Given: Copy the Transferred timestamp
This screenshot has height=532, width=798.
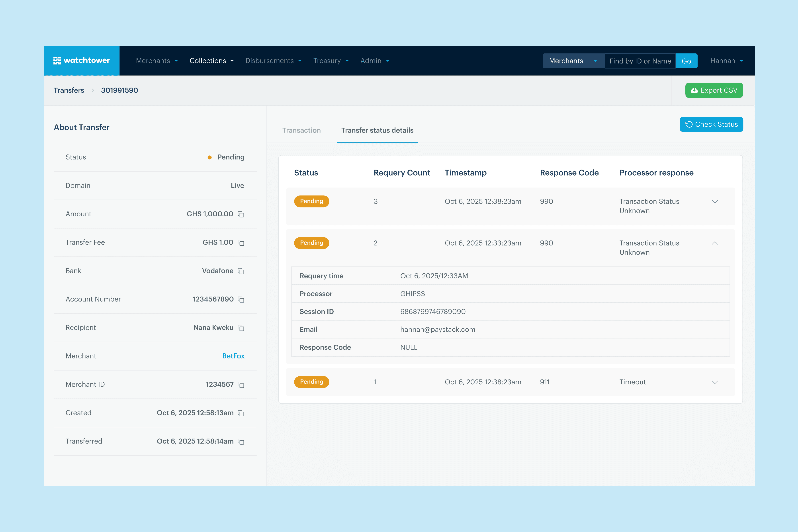Looking at the screenshot, I should click(241, 441).
